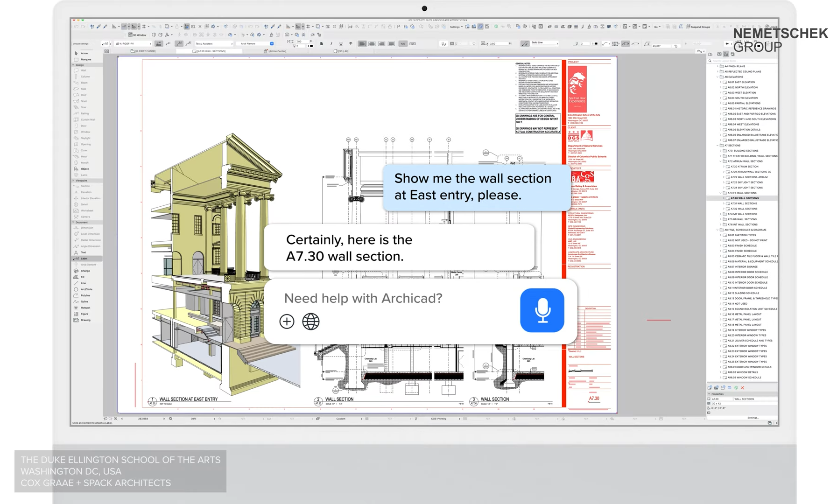This screenshot has height=504, width=837.
Task: Open the A-ROOF-PV layer dropdown
Action: tap(133, 43)
